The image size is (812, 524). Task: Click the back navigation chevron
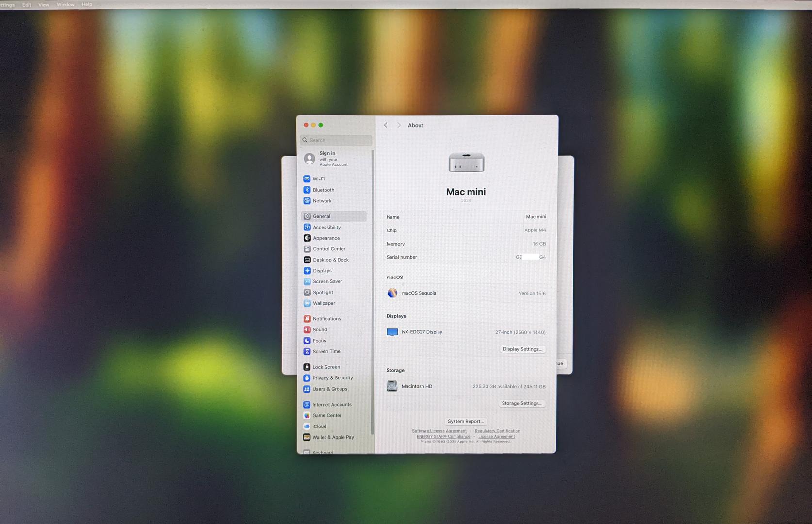[x=386, y=125]
